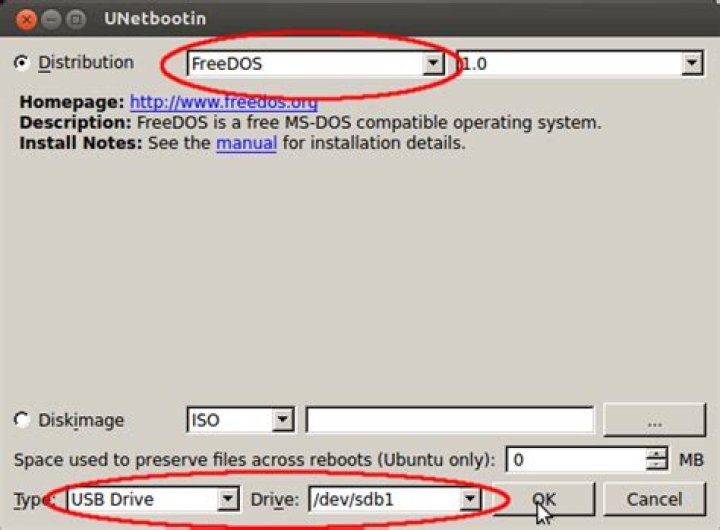Viewport: 720px width, 530px height.
Task: Click the persistent space MB value field
Action: (x=576, y=459)
